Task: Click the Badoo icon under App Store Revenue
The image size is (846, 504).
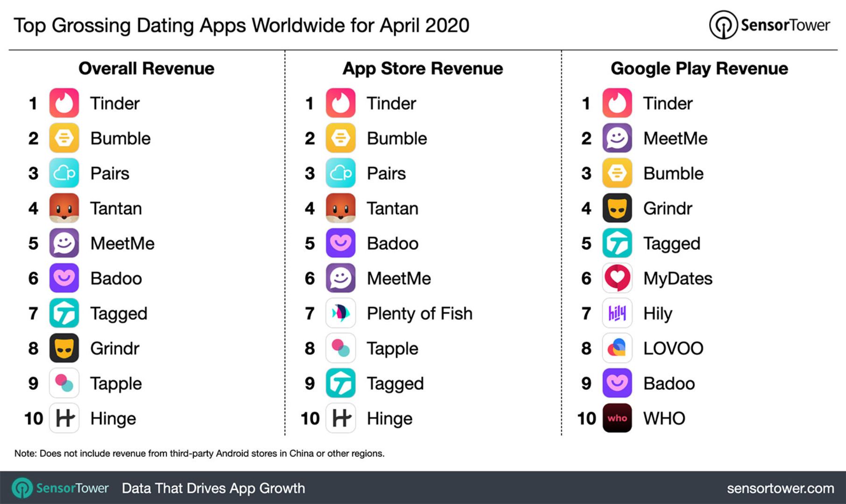Action: coord(340,243)
